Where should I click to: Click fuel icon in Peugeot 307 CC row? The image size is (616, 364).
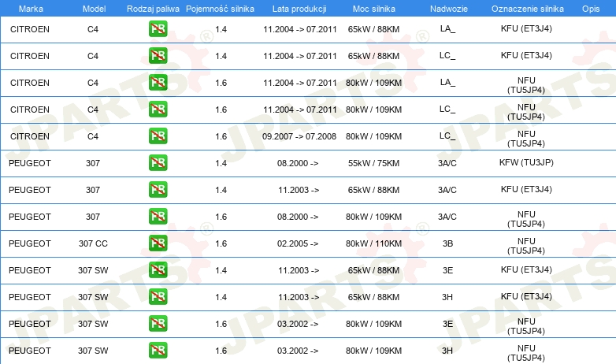coord(158,243)
